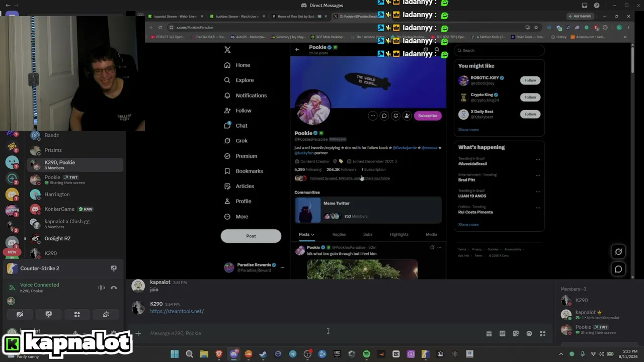Open Bookmarks in the X sidebar

point(244,171)
